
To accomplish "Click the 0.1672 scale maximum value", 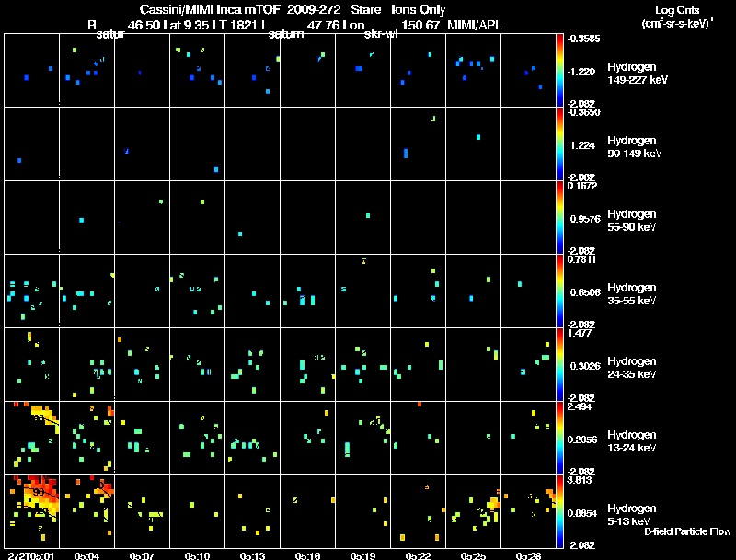I will tap(582, 186).
